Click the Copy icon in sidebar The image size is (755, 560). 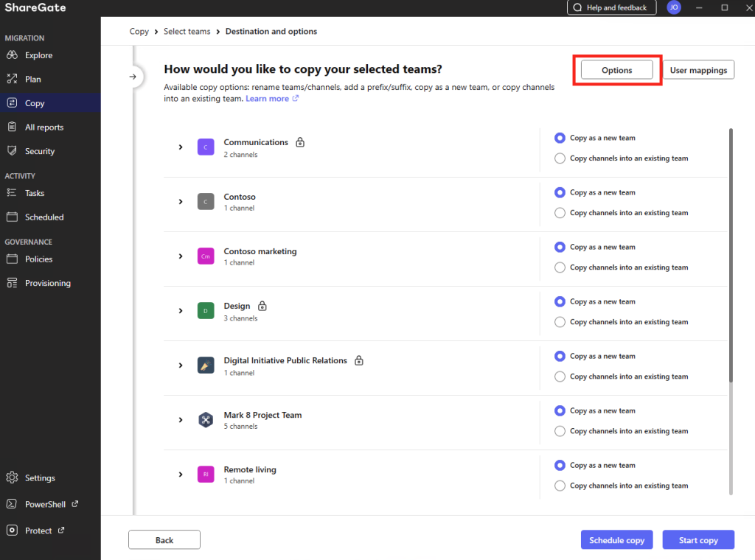click(12, 103)
